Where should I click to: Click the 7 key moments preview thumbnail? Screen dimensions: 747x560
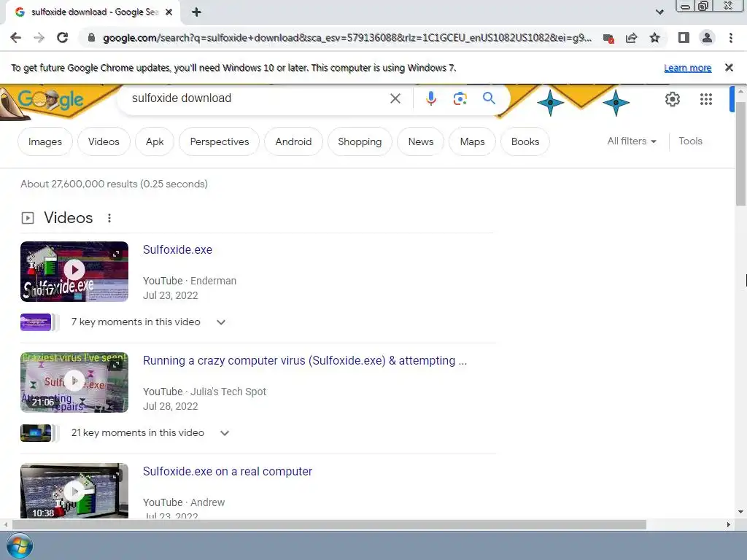pyautogui.click(x=36, y=322)
